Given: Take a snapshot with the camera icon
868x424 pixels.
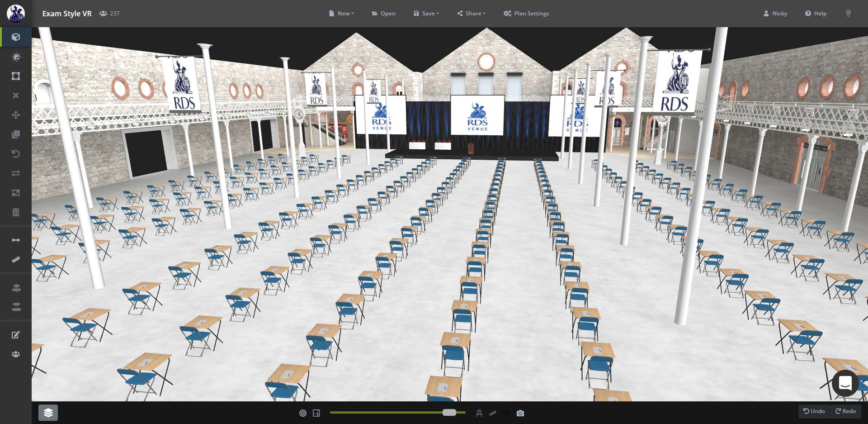Looking at the screenshot, I should pos(520,413).
